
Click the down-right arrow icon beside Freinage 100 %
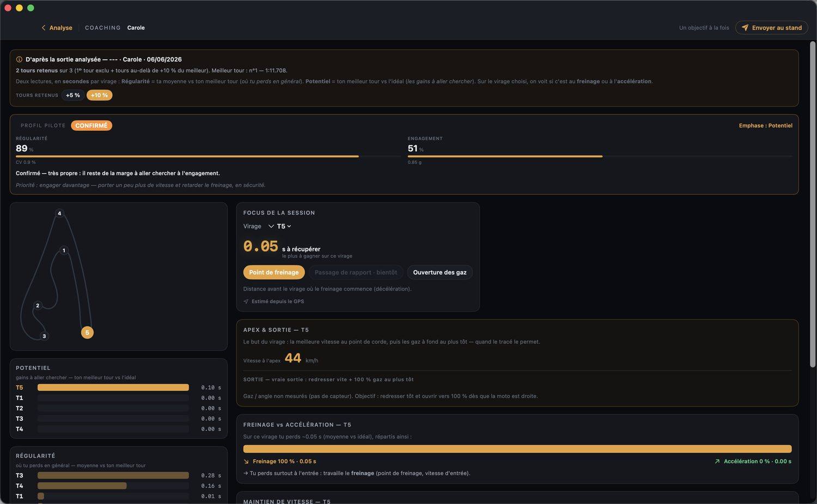246,462
